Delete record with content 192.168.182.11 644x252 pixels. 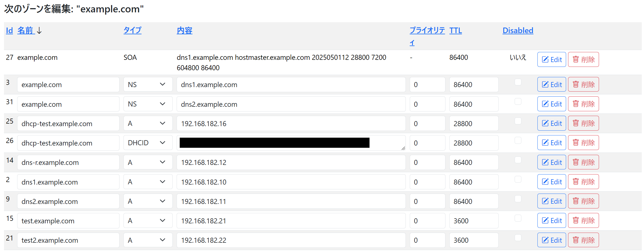click(x=583, y=201)
